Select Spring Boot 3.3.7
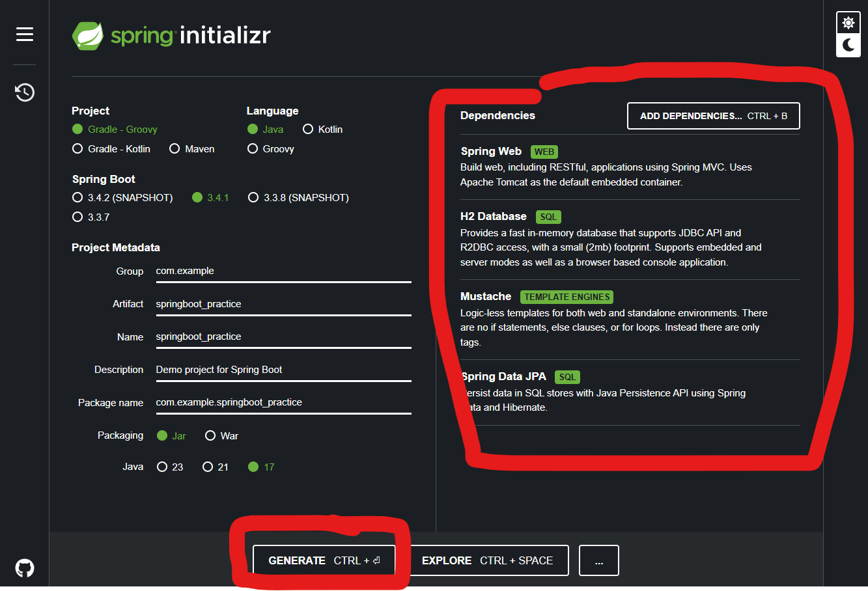This screenshot has height=591, width=868. 91,217
